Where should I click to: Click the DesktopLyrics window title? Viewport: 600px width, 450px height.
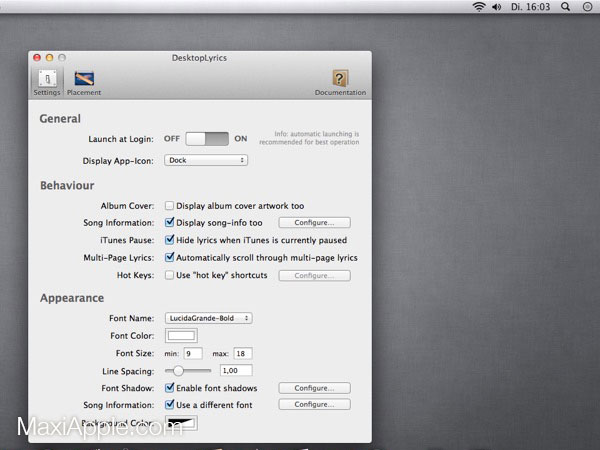tap(199, 58)
